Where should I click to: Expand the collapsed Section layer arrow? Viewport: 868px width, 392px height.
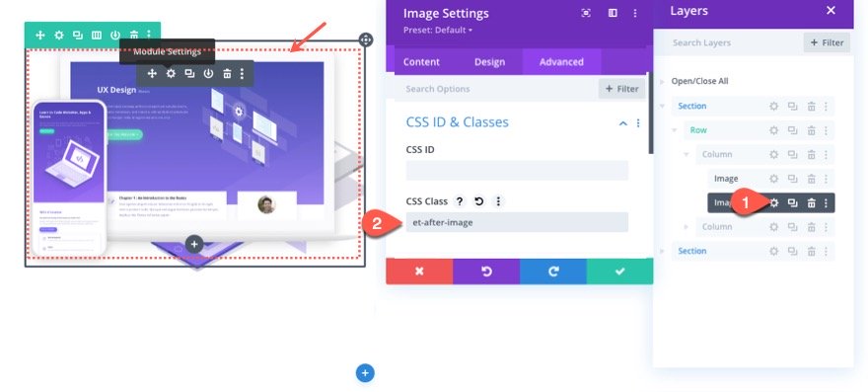pyautogui.click(x=662, y=251)
